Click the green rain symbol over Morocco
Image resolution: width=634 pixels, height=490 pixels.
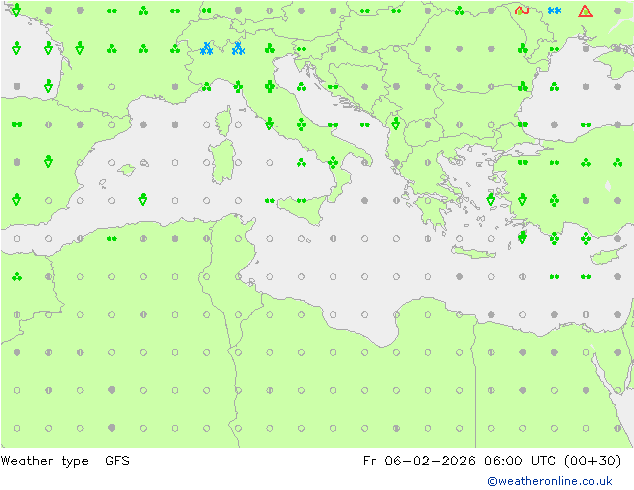click(17, 277)
